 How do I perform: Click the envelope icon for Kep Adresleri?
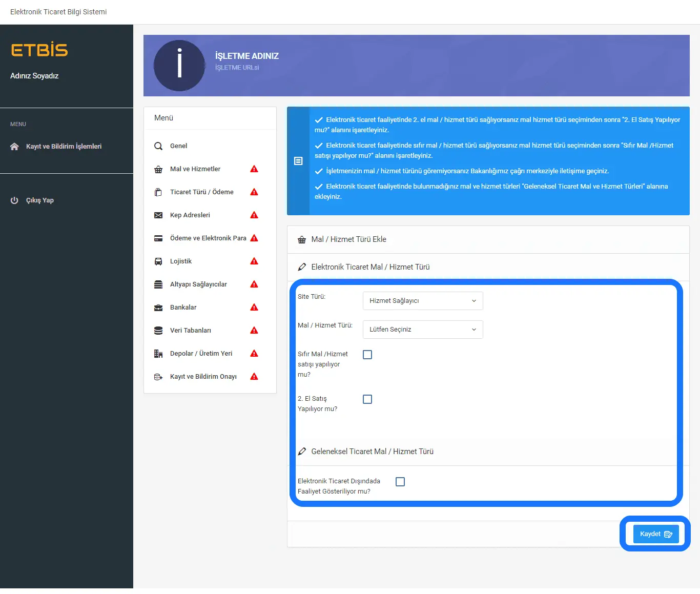(x=158, y=215)
